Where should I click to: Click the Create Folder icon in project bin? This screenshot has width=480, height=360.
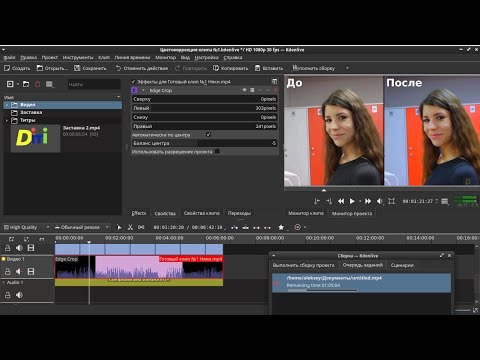pos(26,84)
